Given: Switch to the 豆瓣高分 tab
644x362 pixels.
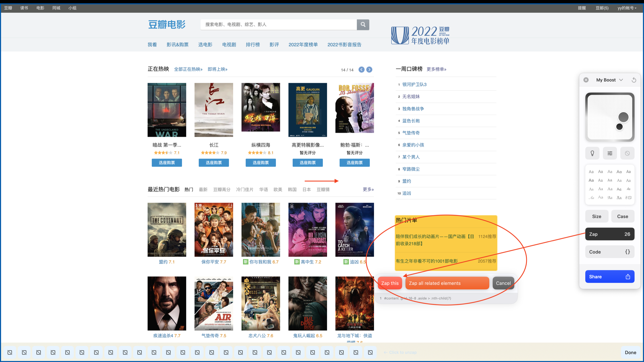Looking at the screenshot, I should [x=222, y=190].
